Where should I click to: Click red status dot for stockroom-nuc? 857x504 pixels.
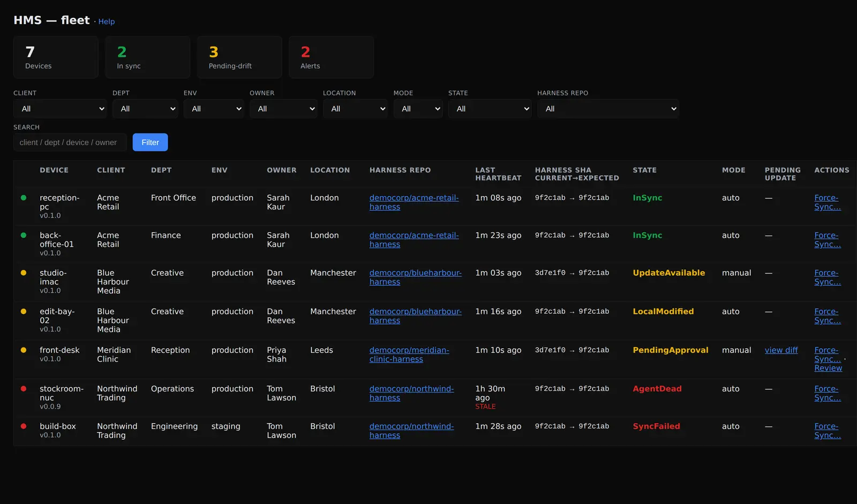24,388
